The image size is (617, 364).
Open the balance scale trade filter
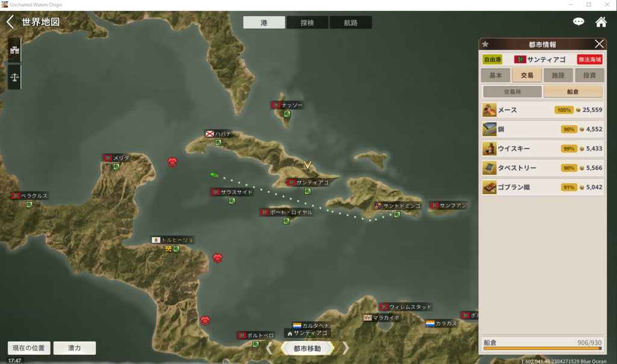(14, 77)
